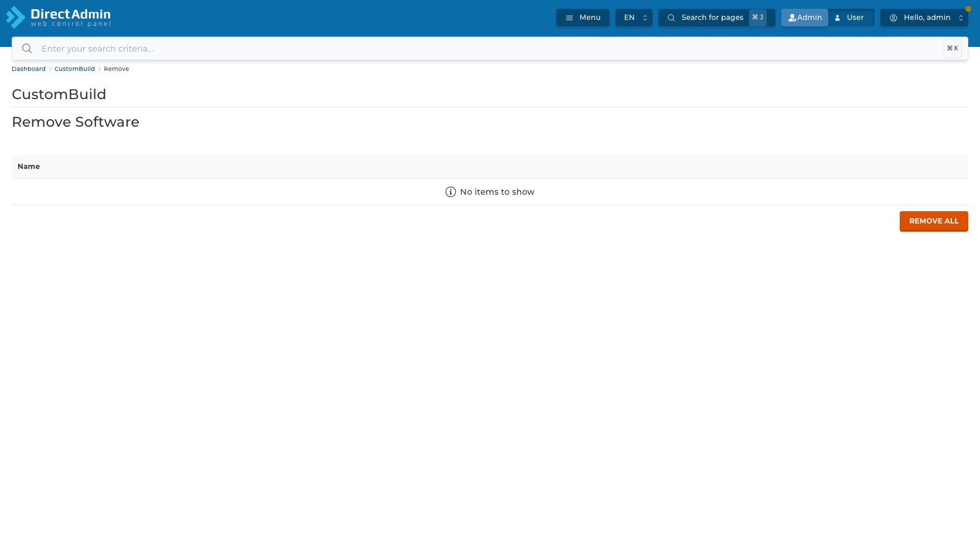Go to CustomBuild breadcrumb
Screen dimensions: 980x552
click(x=74, y=69)
